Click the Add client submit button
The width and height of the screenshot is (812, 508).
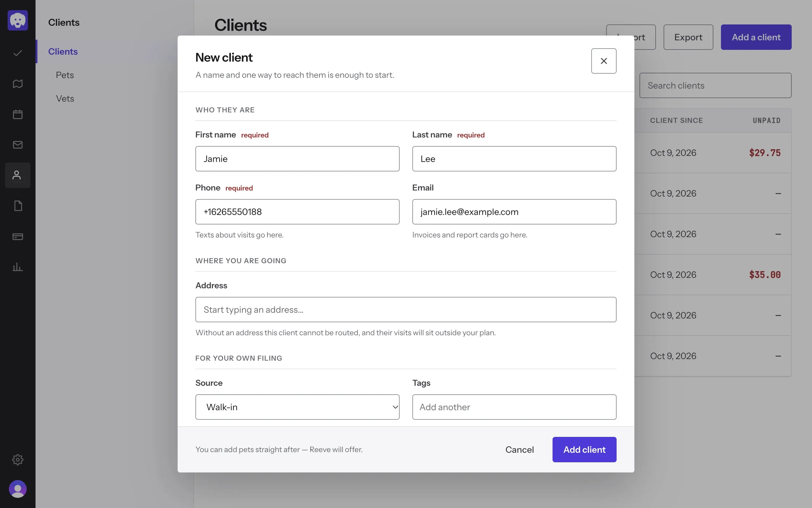(584, 450)
